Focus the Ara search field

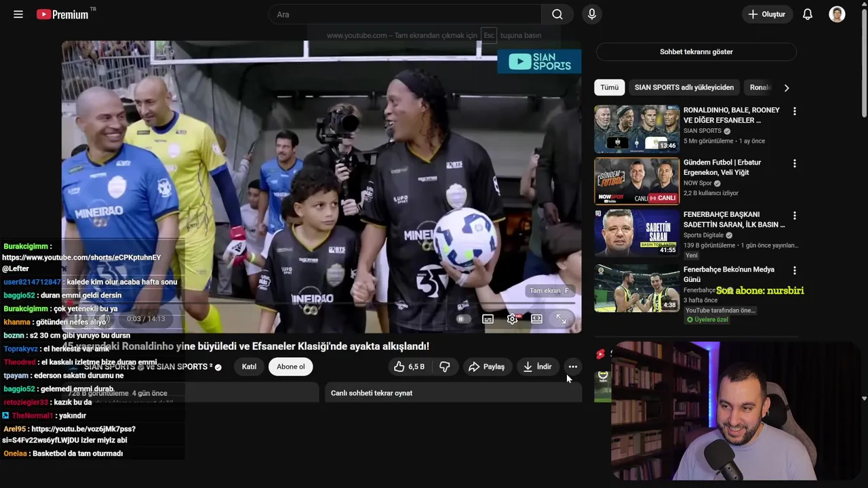coord(405,14)
